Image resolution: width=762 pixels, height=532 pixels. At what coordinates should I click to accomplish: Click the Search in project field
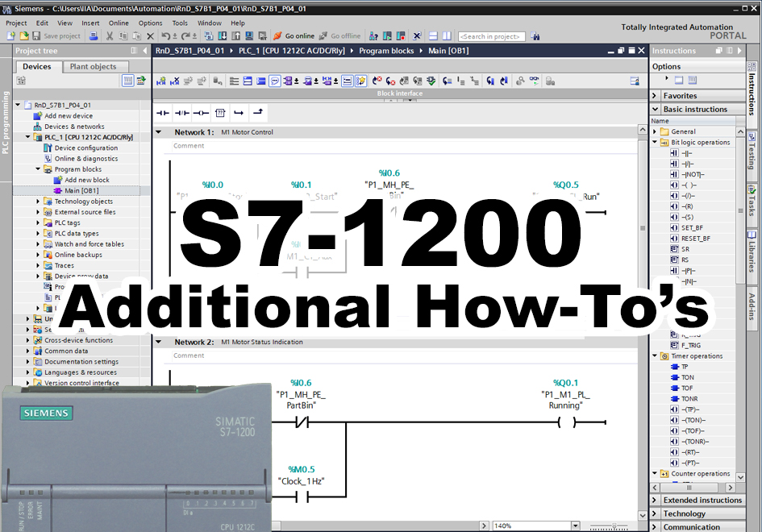491,36
